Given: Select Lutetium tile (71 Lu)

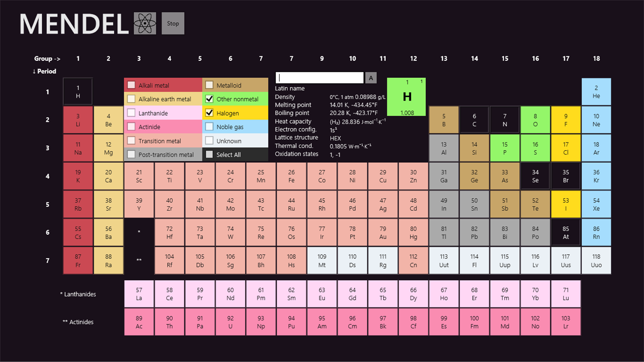Looking at the screenshot, I should pyautogui.click(x=566, y=294).
